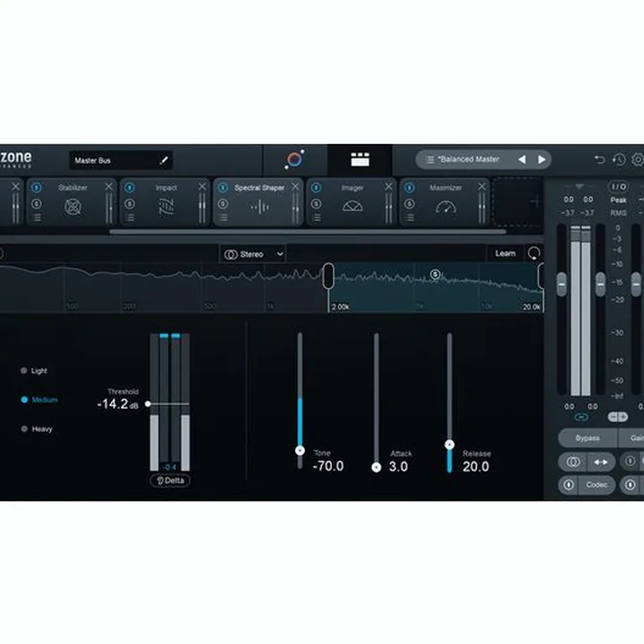
Task: Swap channels with the double arrow icon
Action: (601, 462)
